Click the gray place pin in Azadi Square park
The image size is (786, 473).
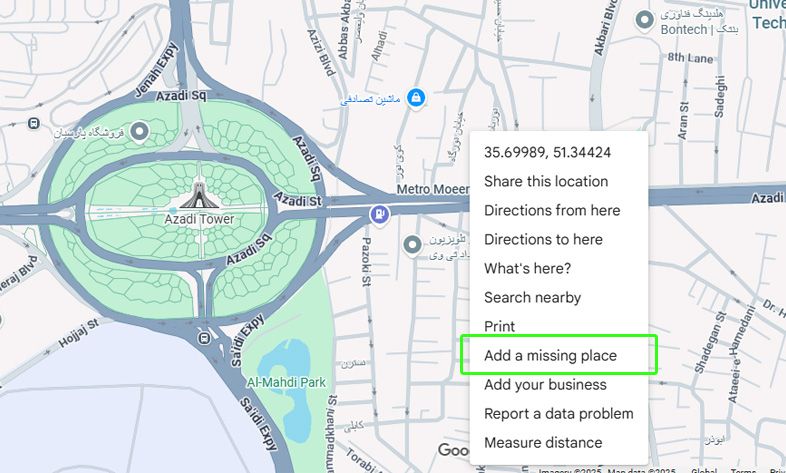(139, 133)
